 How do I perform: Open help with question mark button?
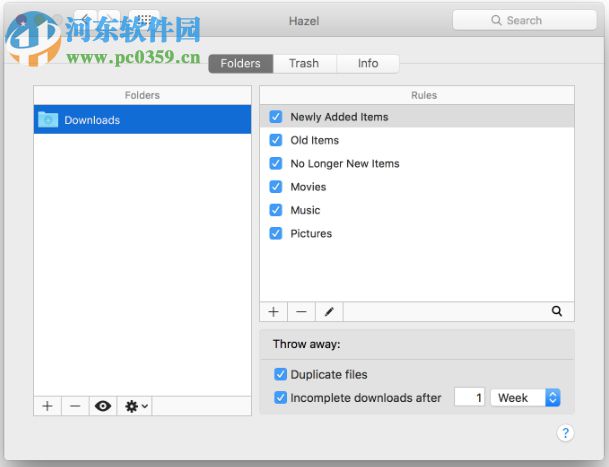pyautogui.click(x=565, y=432)
